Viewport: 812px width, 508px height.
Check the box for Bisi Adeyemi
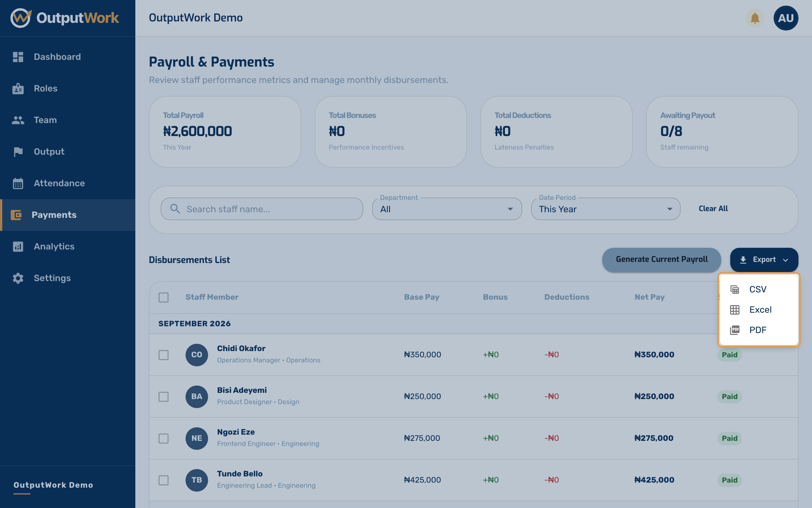coord(164,397)
